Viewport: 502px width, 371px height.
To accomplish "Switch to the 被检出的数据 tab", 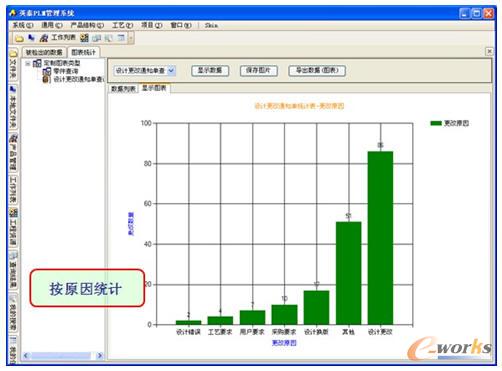I will 44,52.
